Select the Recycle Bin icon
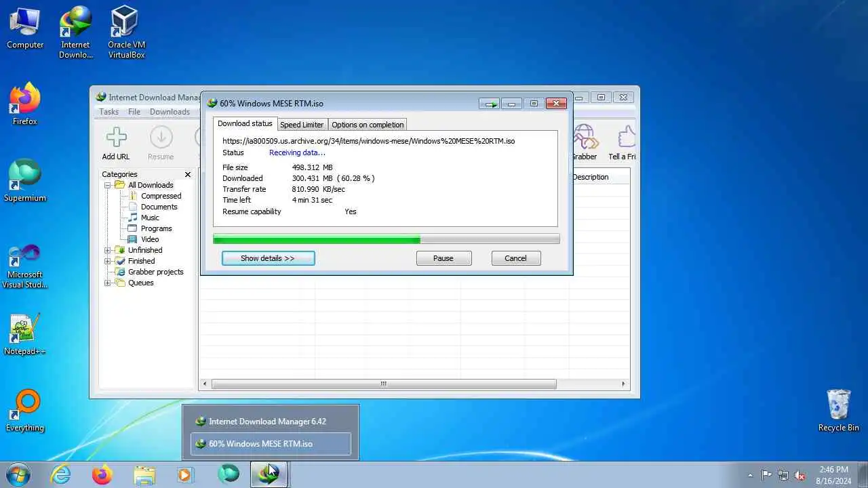Viewport: 868px width, 488px height. coord(839,411)
